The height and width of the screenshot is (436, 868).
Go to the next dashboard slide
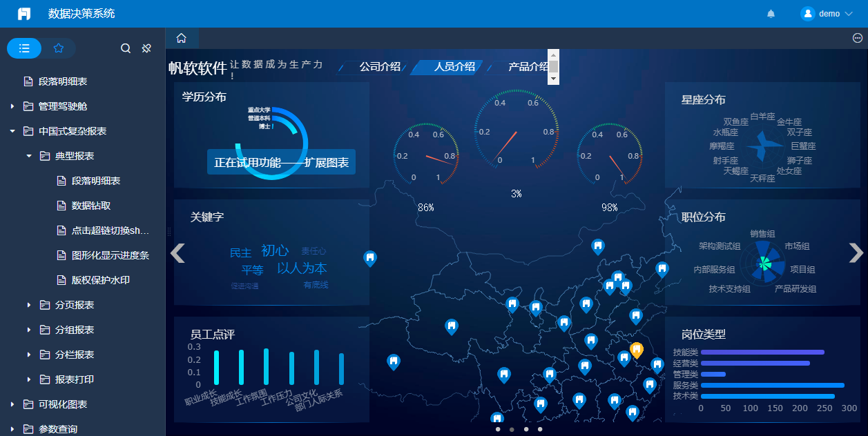tap(856, 253)
